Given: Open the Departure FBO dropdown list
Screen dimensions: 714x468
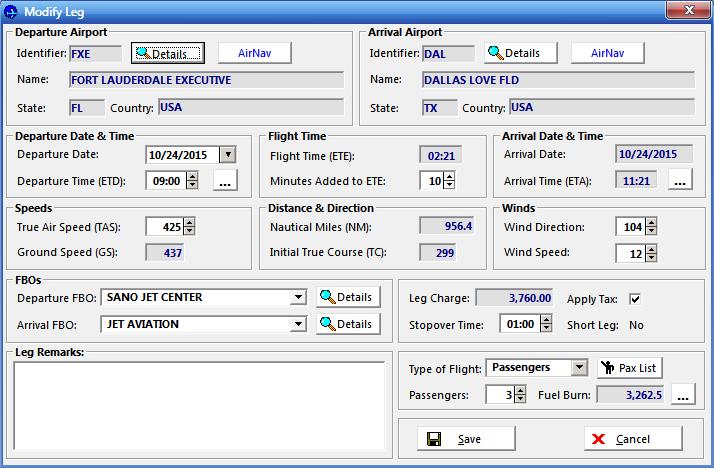Looking at the screenshot, I should click(298, 297).
